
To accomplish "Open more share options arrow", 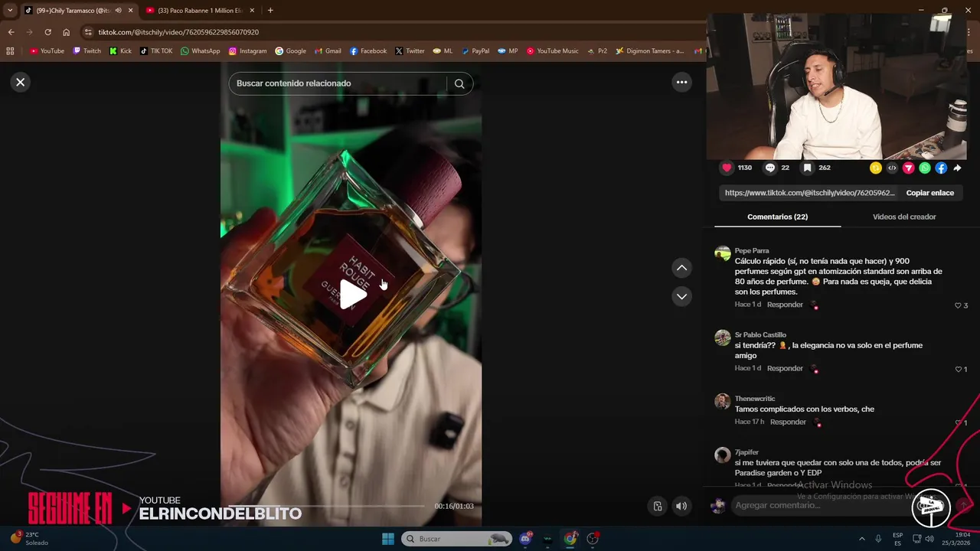I will [957, 168].
